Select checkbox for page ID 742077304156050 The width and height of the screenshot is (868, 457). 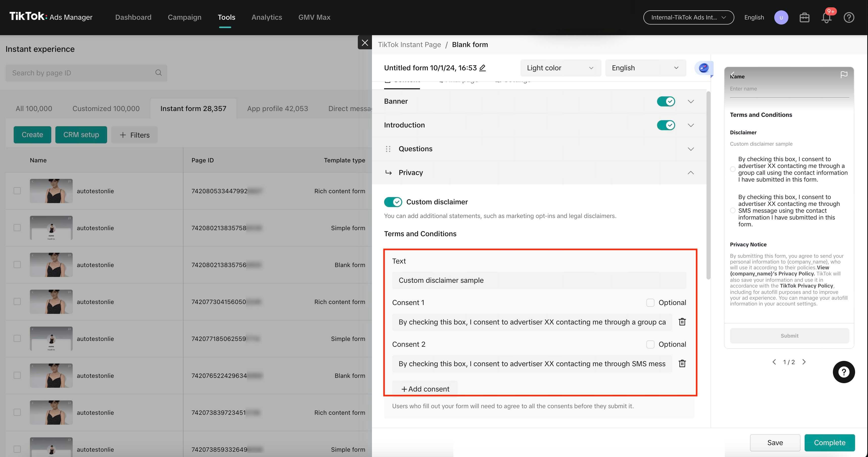tap(17, 301)
